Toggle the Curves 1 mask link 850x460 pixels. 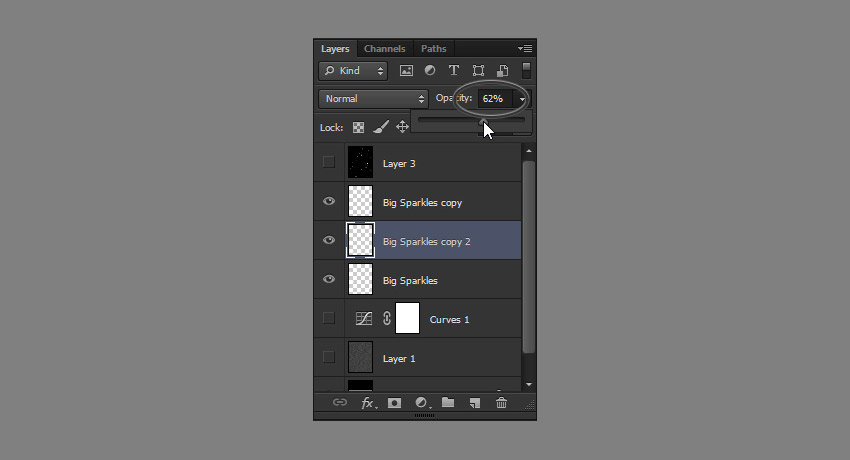[387, 318]
